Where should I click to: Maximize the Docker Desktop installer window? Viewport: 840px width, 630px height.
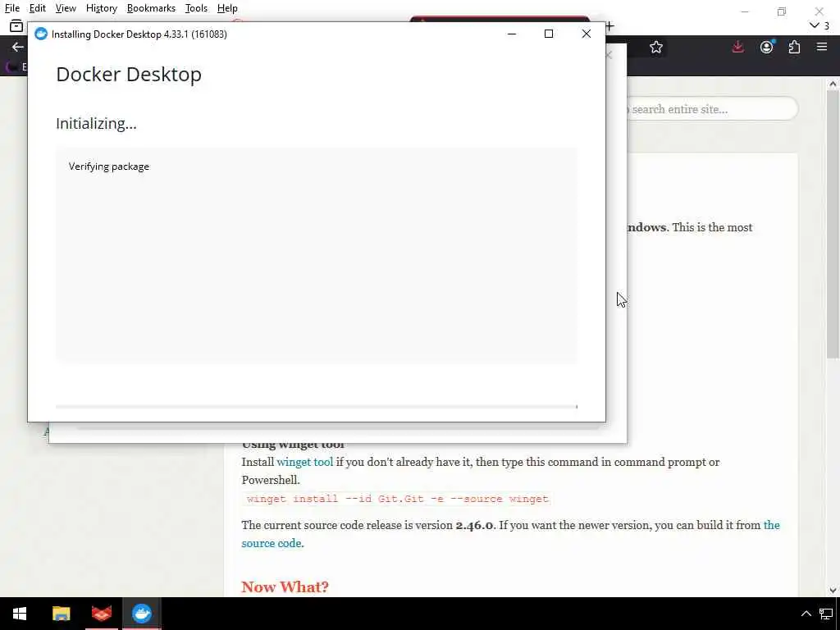549,34
